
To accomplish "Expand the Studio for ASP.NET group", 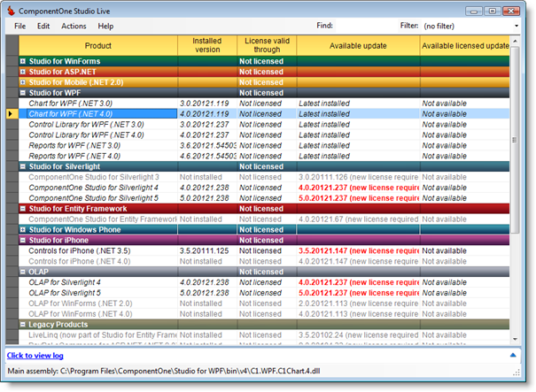I will pyautogui.click(x=24, y=72).
